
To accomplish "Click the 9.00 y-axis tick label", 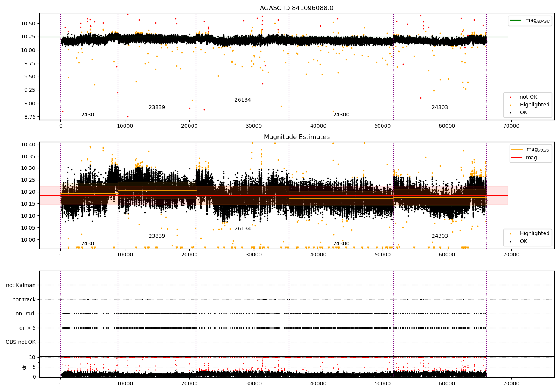I will pos(30,104).
